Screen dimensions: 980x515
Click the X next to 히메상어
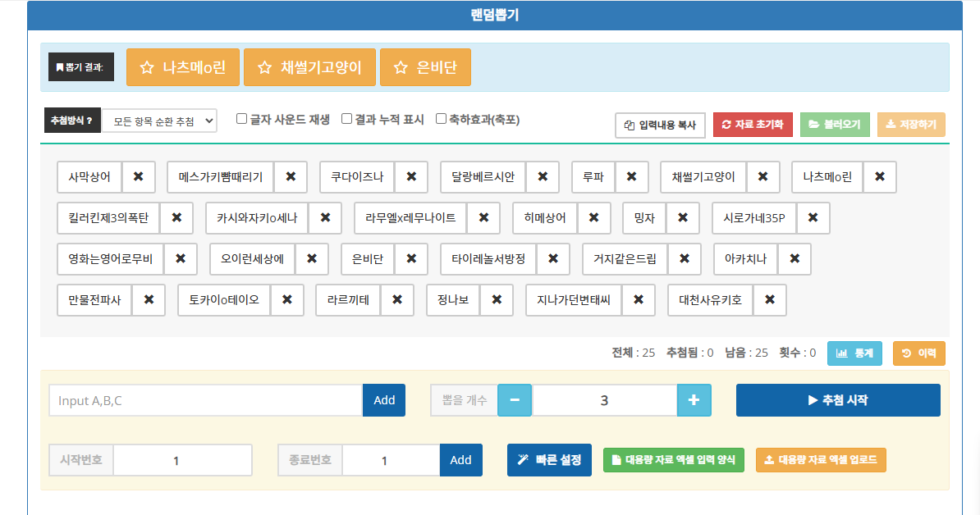pos(593,217)
